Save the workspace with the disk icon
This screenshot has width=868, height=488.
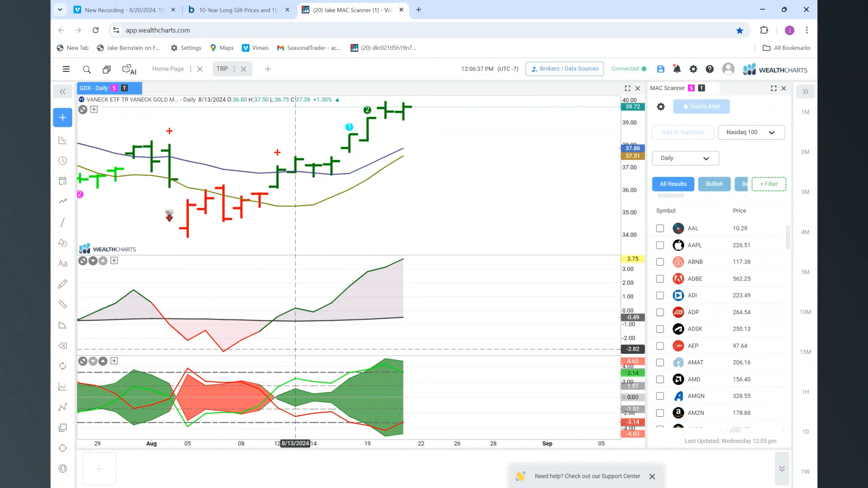coord(660,69)
